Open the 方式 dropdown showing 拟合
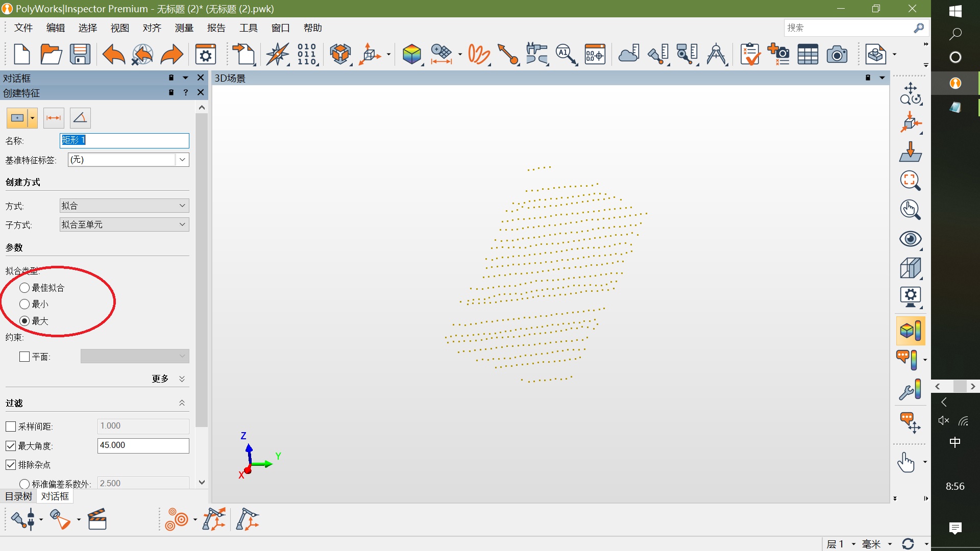Screen dimensions: 980x551 coord(124,206)
